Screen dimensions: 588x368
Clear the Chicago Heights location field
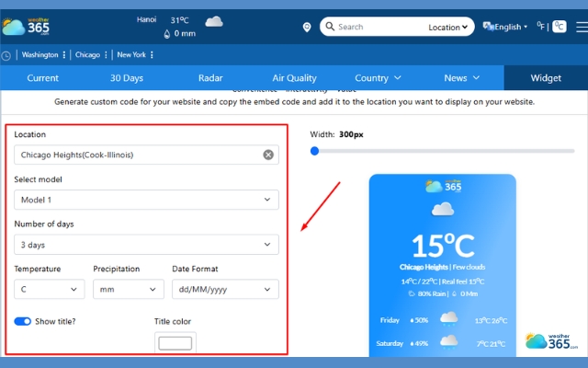[x=268, y=155]
